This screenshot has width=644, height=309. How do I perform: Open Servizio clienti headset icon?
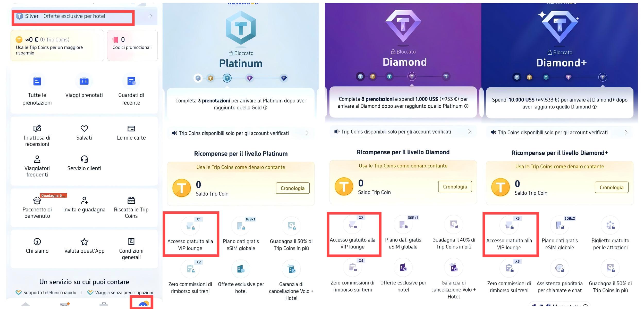point(84,159)
